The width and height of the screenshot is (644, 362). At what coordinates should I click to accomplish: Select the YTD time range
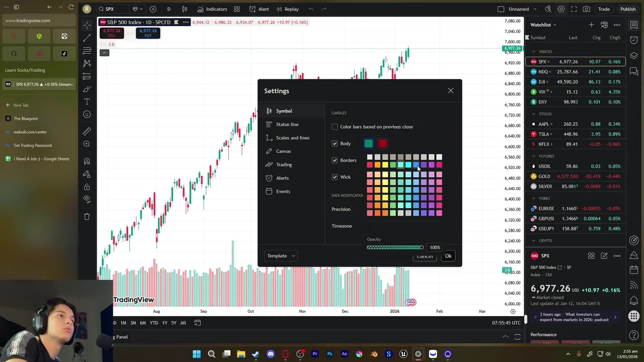pos(154,323)
